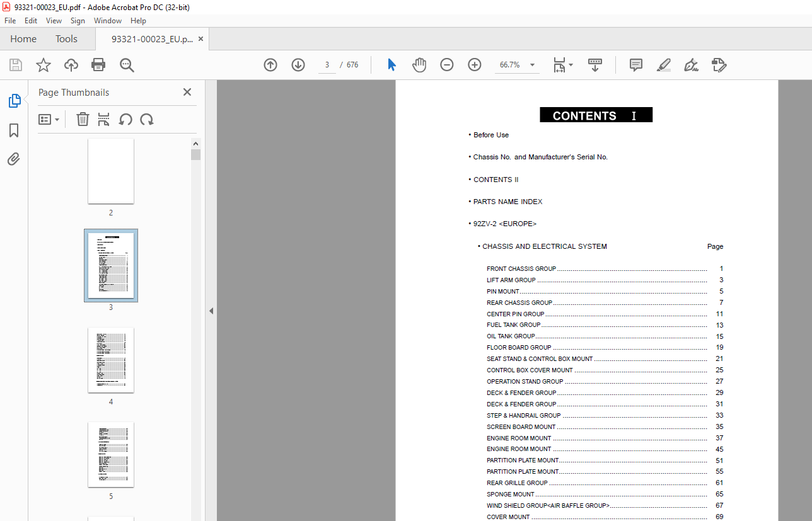Open the find text magnifier tool
Screen dimensions: 812x521
click(127, 65)
